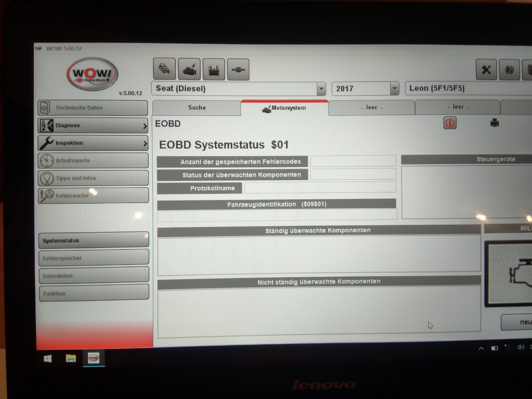Select the second leer tab

458,107
